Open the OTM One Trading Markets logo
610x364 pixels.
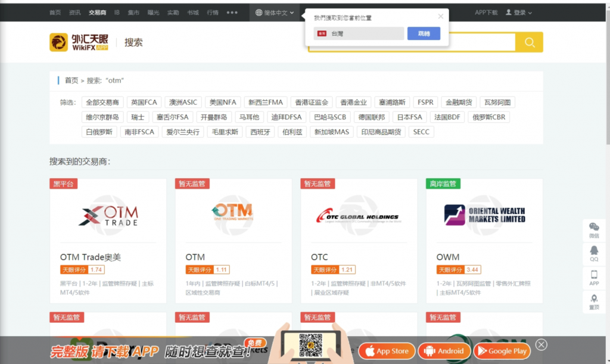pos(233,212)
